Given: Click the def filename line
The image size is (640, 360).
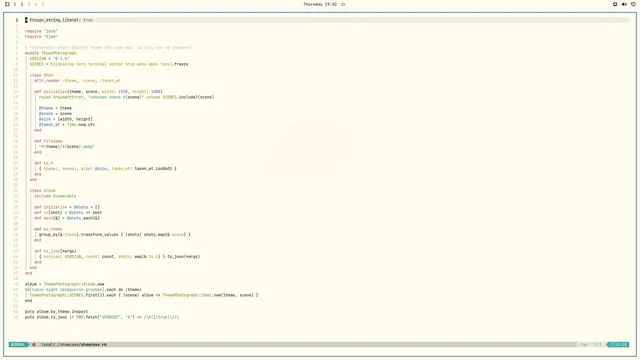Looking at the screenshot, I should (48, 141).
